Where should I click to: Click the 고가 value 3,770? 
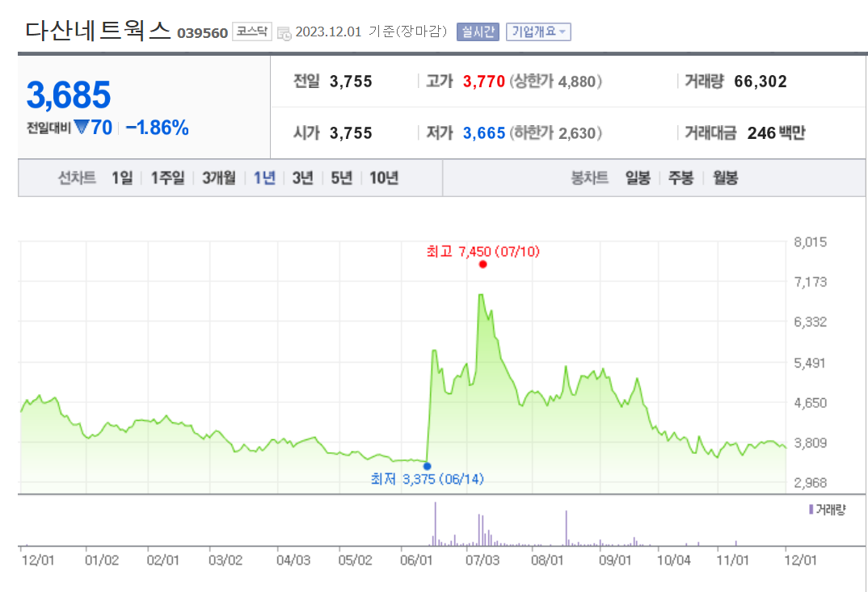pyautogui.click(x=484, y=82)
